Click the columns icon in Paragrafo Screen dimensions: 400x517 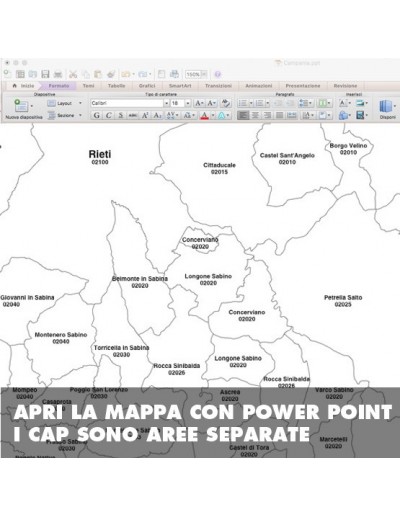coord(322,103)
